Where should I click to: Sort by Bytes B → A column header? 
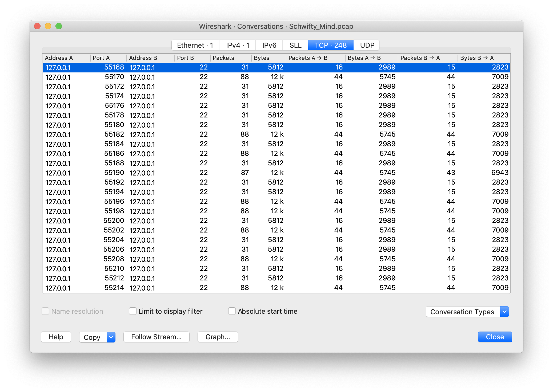(x=484, y=58)
